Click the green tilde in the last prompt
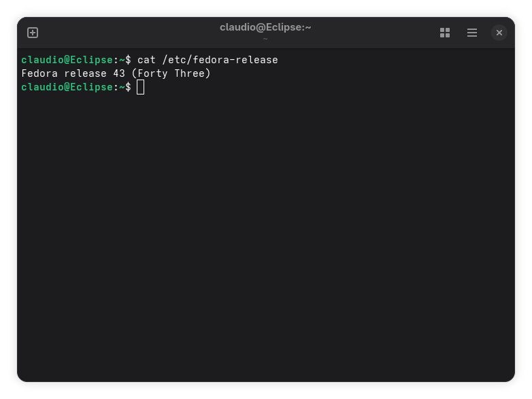 click(122, 87)
